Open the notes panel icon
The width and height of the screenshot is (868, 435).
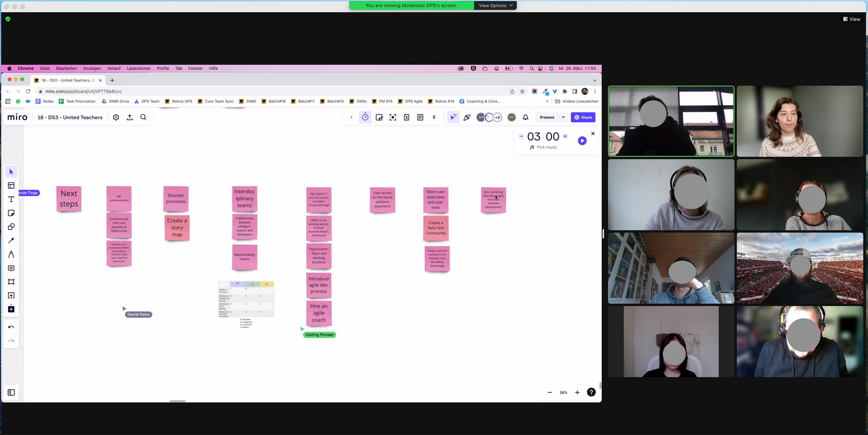click(x=420, y=117)
